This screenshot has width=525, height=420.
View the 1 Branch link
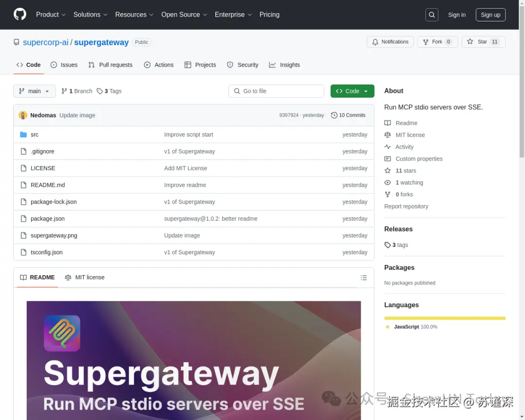click(x=77, y=91)
